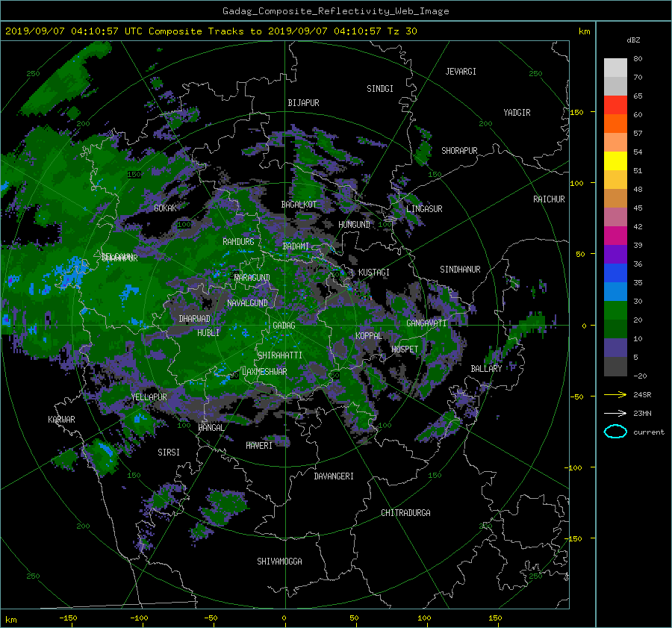Click the RAICHUR city label

(x=549, y=199)
